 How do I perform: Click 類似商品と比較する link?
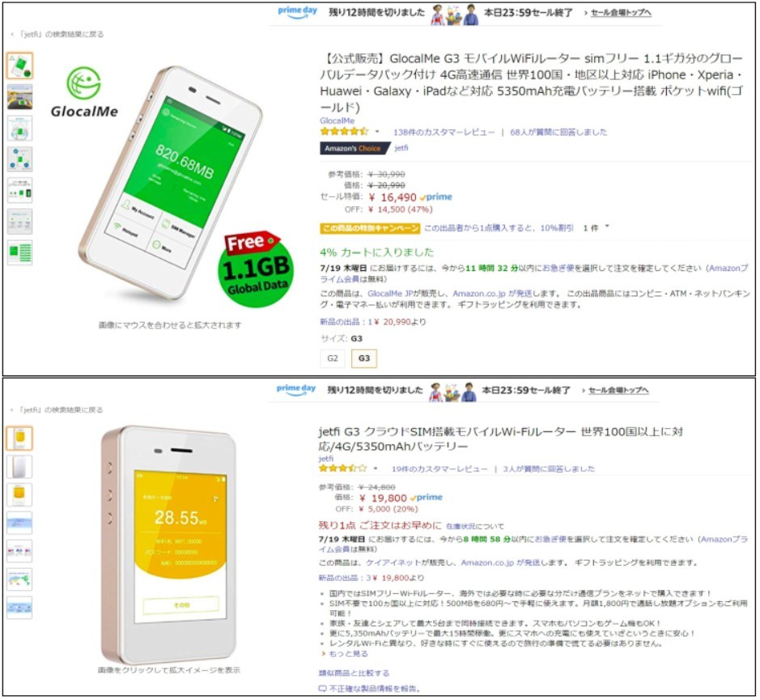354,672
